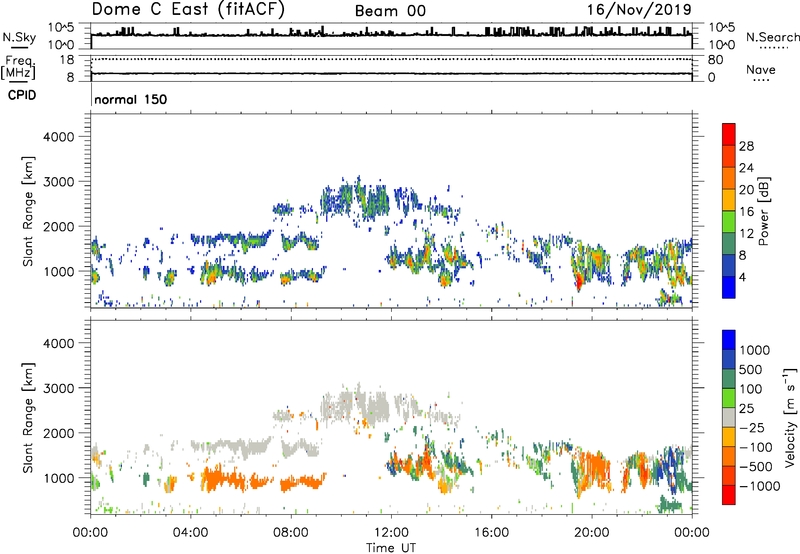Click the velocity colorbar value '500'
Viewport: 800px width, 554px height.
751,369
